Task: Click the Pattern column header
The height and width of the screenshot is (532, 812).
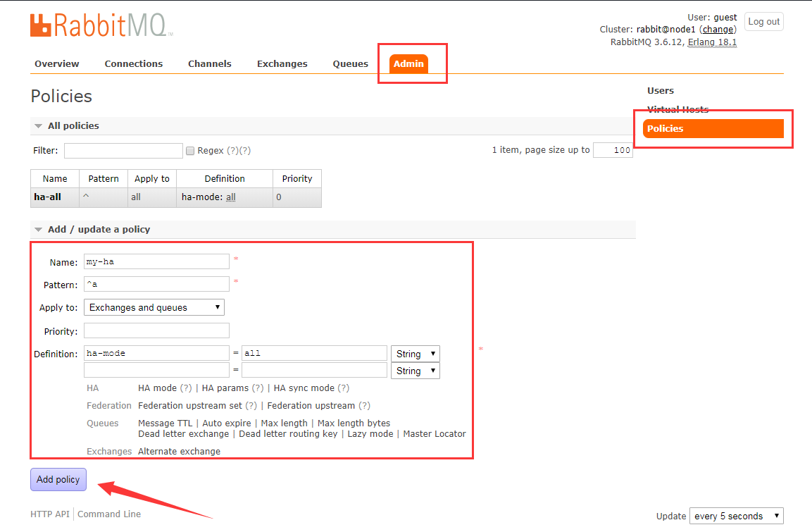Action: [104, 179]
